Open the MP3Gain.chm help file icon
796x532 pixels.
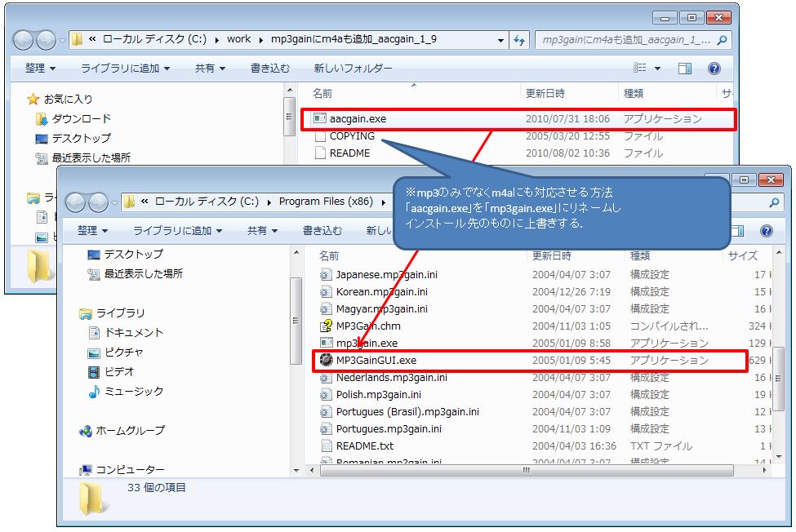coord(326,326)
